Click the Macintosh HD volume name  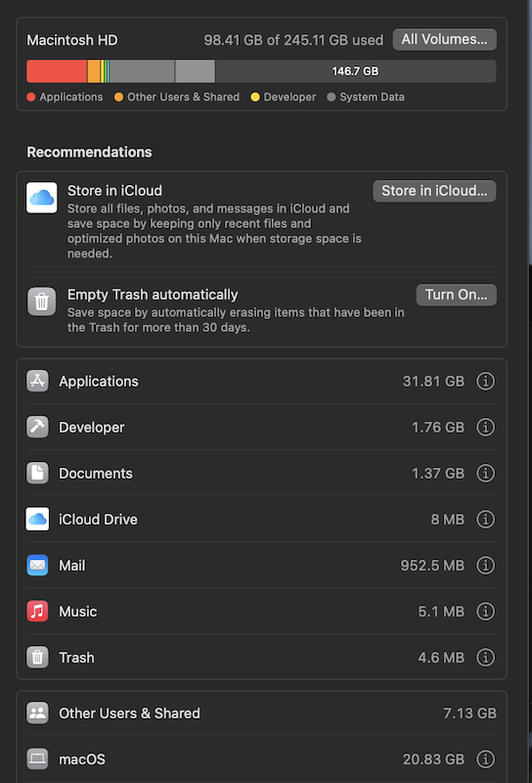click(71, 40)
